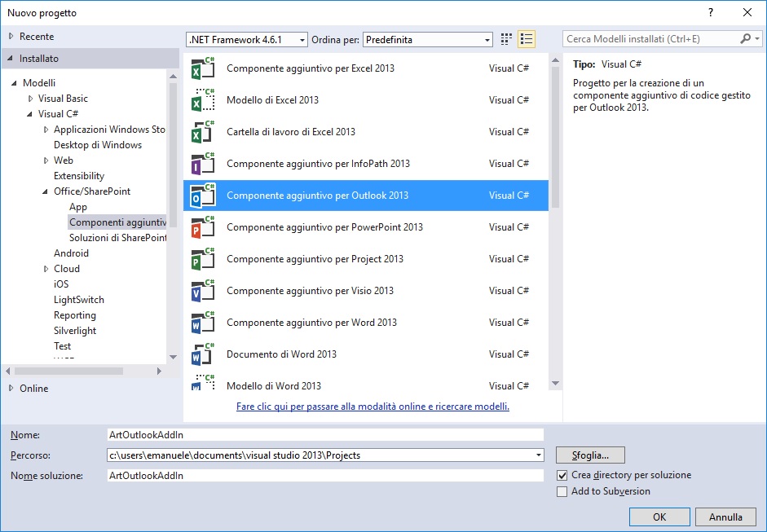767x532 pixels.
Task: Open the Percorso path dropdown arrow
Action: click(x=538, y=455)
